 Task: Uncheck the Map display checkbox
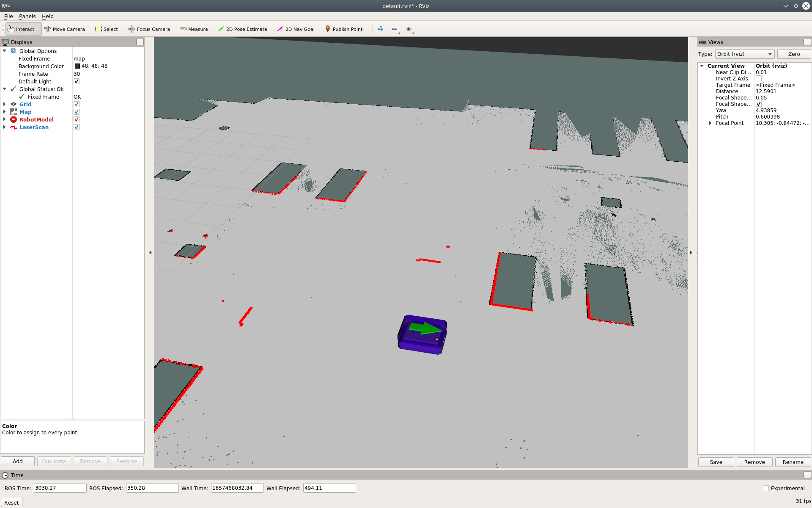pos(77,112)
